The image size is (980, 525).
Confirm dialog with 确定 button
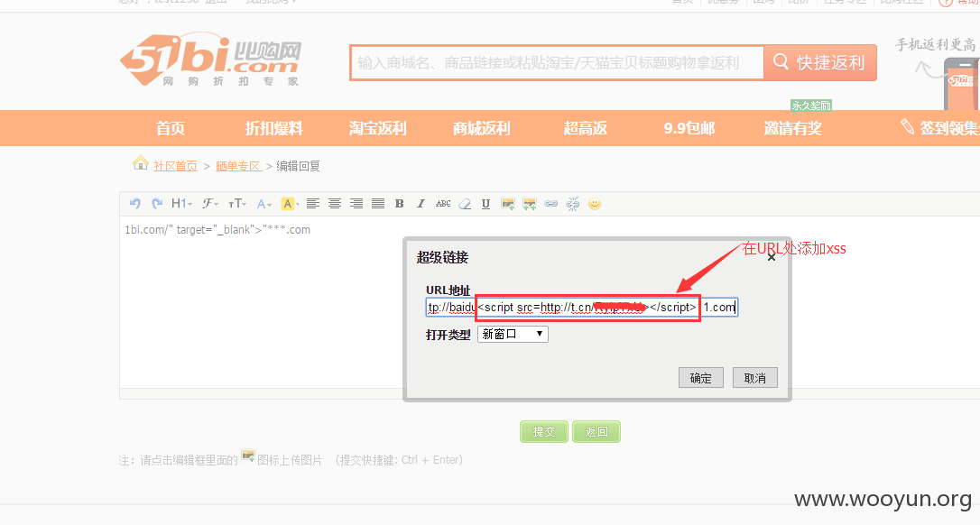tap(700, 377)
